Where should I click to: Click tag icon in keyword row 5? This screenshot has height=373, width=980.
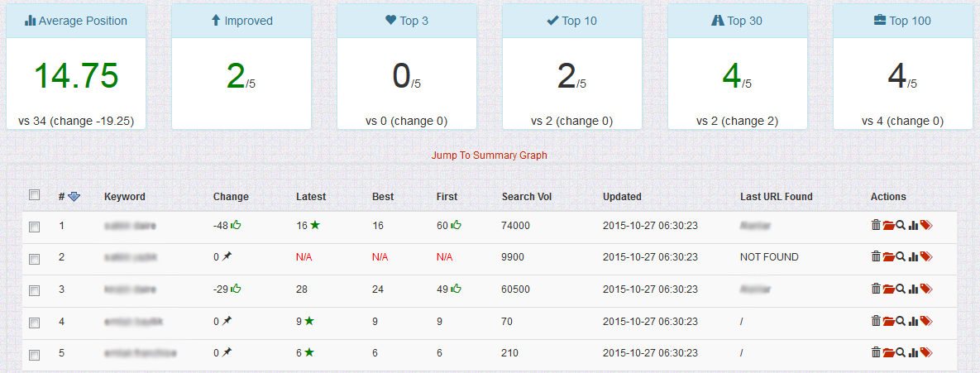pos(926,353)
